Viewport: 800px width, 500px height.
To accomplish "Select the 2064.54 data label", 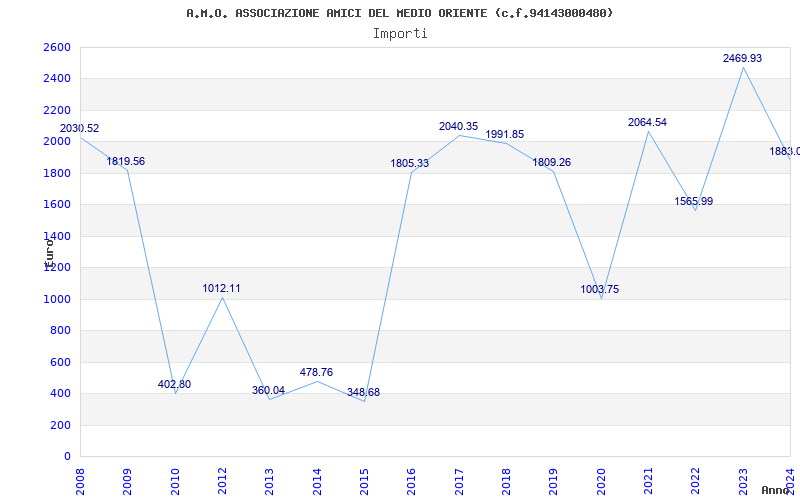I will [647, 123].
